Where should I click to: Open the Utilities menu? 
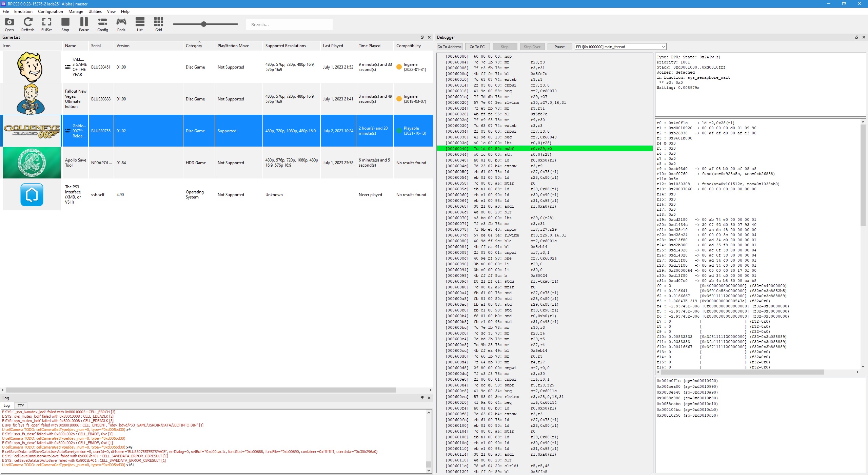pos(95,12)
